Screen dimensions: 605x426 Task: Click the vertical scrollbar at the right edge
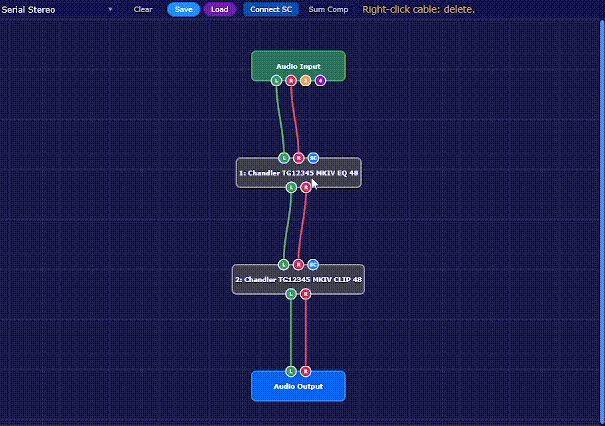point(602,222)
